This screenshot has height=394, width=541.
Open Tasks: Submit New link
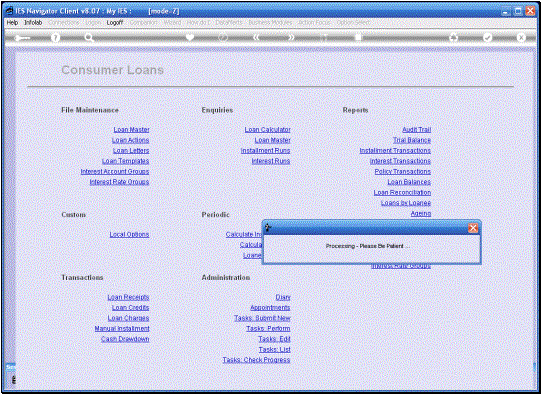click(x=262, y=318)
